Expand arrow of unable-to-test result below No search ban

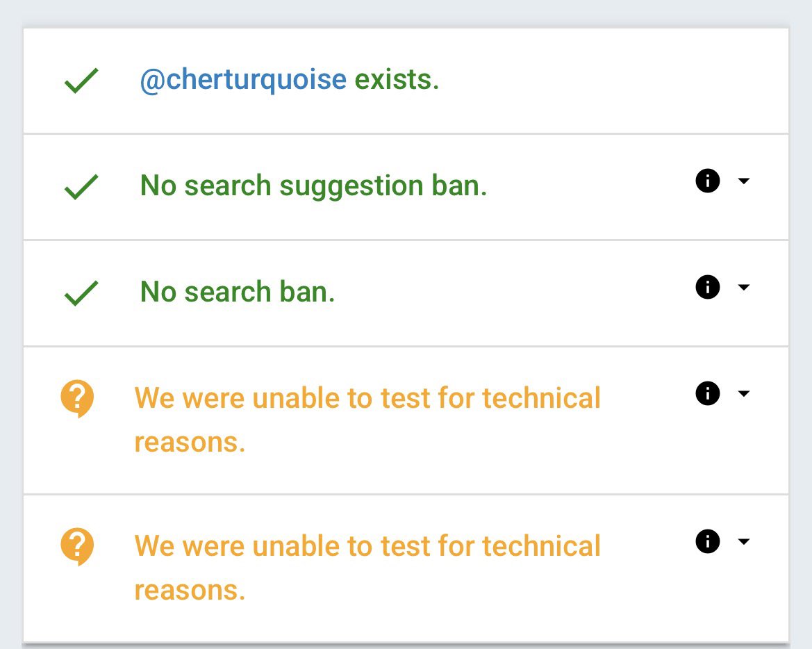tap(743, 394)
